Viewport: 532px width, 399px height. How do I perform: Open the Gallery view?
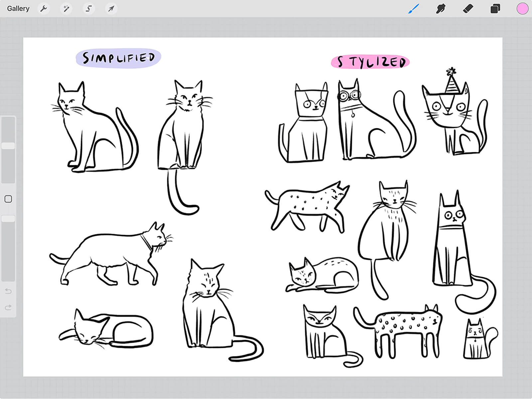18,9
